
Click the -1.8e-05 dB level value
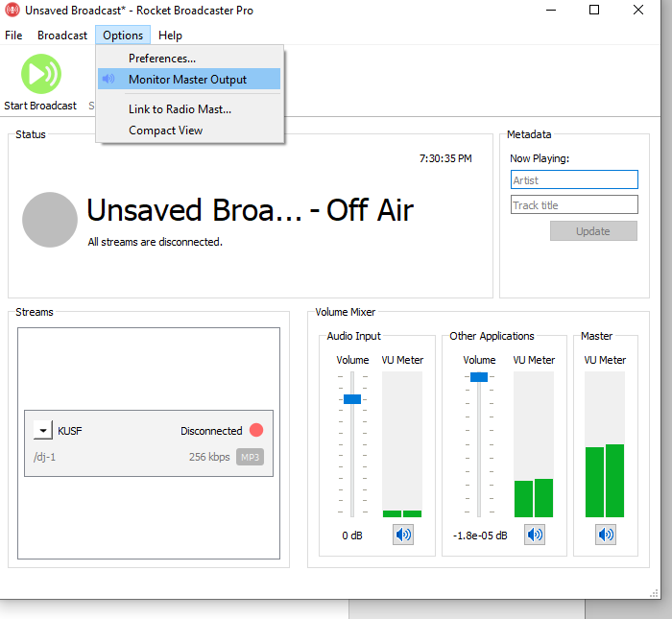click(x=480, y=536)
